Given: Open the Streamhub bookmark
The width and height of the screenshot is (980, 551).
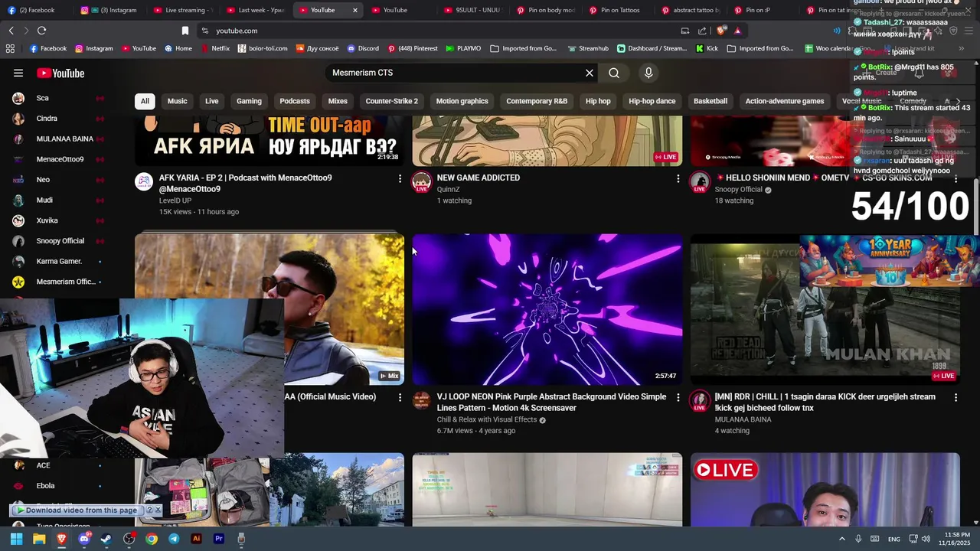Looking at the screenshot, I should click(588, 48).
